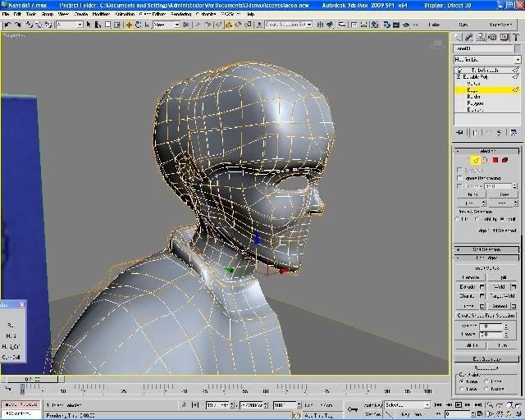Enable the By Vertex checkbox

[460, 170]
